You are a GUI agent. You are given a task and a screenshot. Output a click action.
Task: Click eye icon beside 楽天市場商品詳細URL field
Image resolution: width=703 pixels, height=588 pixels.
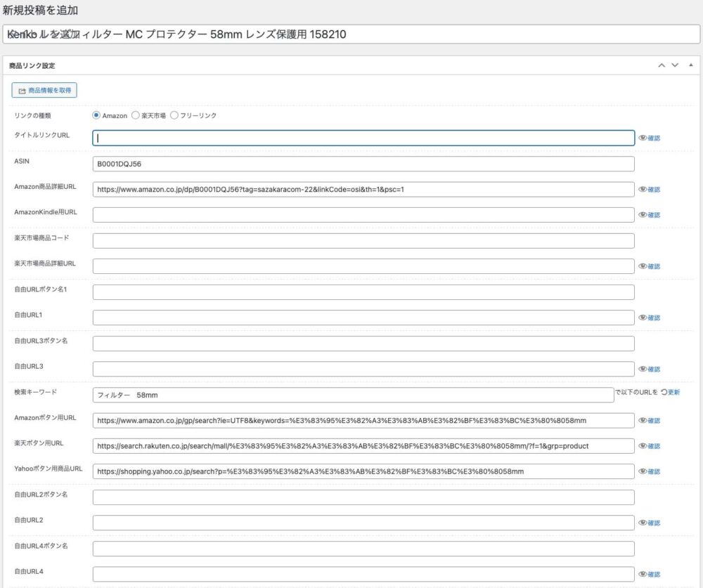643,266
